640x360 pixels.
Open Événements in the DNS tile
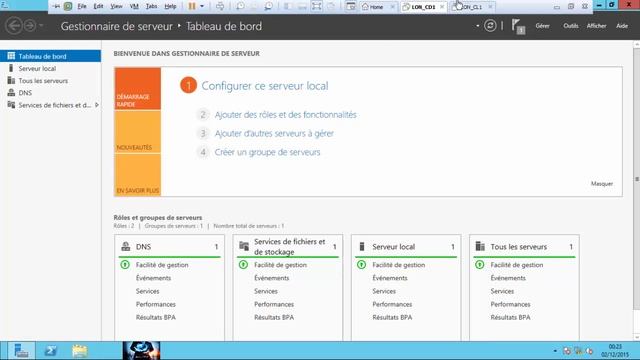[x=153, y=278]
